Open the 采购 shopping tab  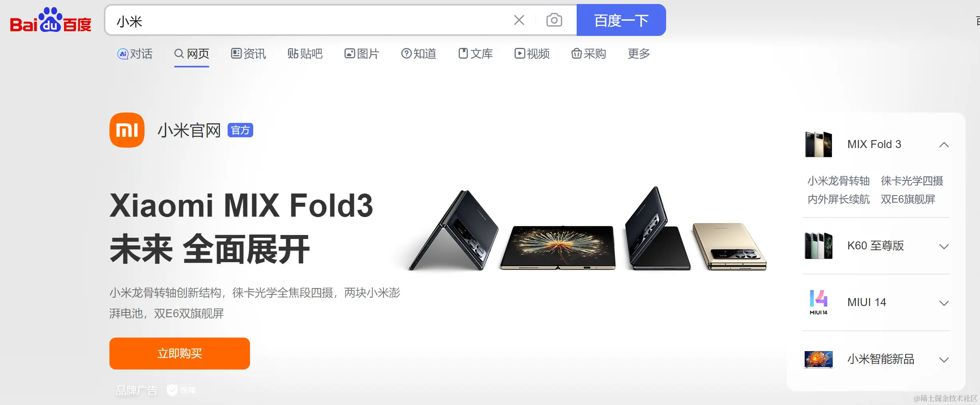[589, 53]
